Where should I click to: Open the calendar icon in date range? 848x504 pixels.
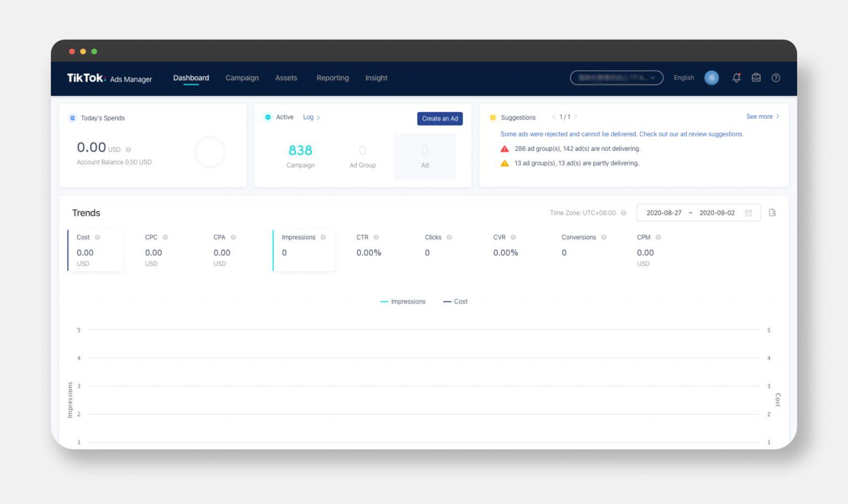coord(749,213)
